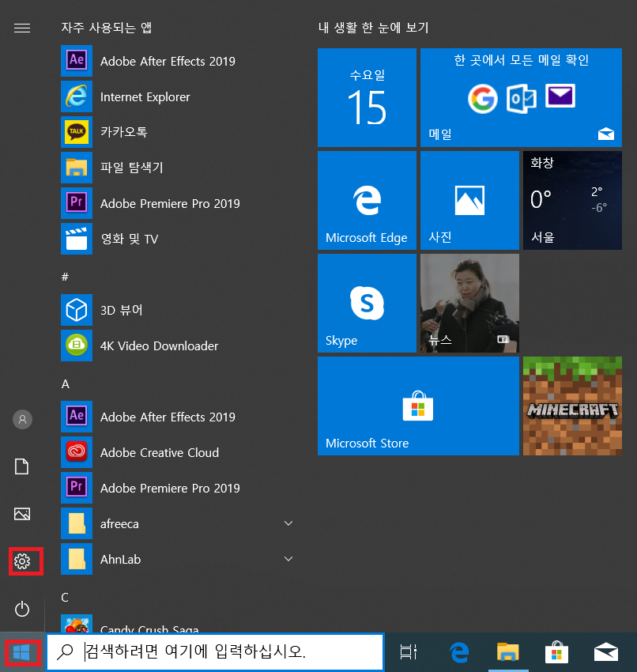The image size is (637, 672).
Task: Open Settings gear icon in Start sidebar
Action: [22, 561]
